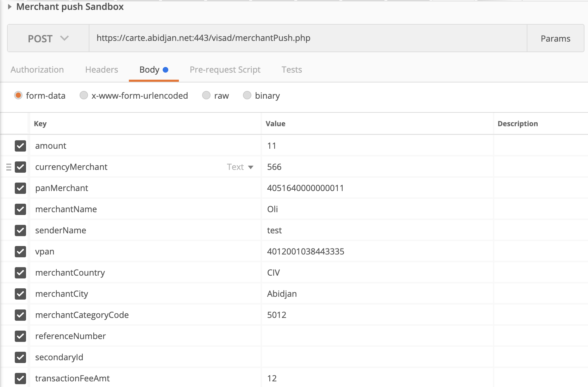Switch to the Authorization tab

click(x=37, y=70)
